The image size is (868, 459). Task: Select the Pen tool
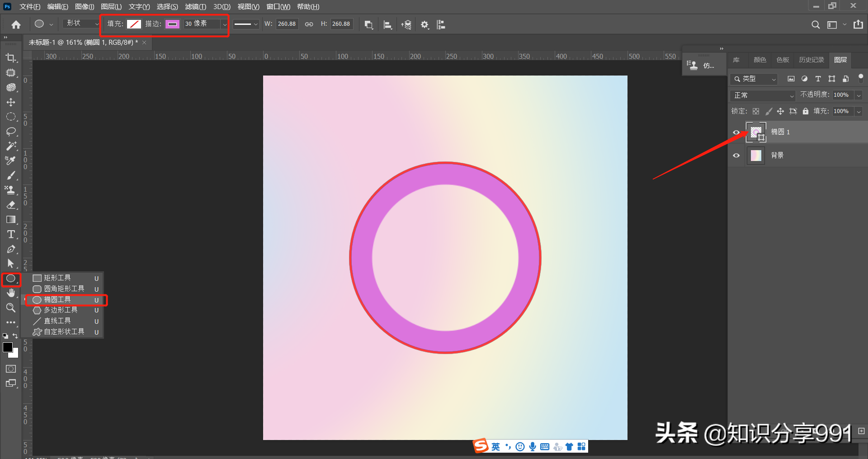click(x=11, y=249)
